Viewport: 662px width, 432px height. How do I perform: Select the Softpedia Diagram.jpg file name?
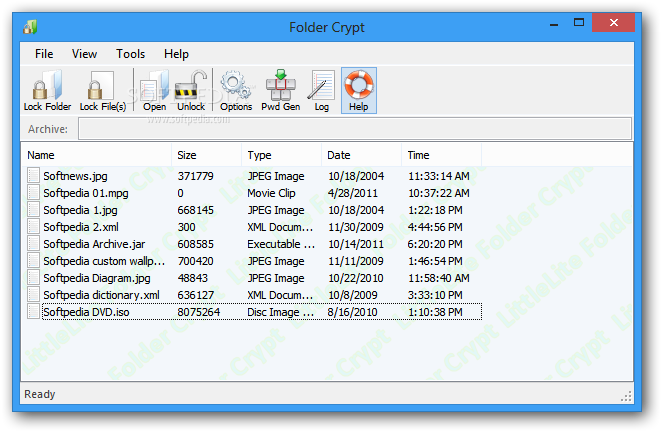(97, 278)
